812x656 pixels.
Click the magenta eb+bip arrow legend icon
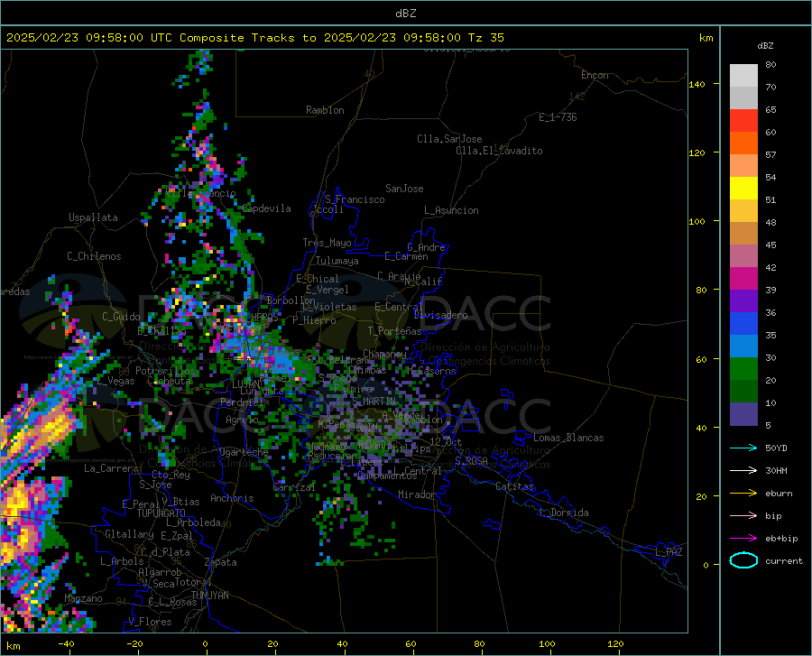pos(743,539)
